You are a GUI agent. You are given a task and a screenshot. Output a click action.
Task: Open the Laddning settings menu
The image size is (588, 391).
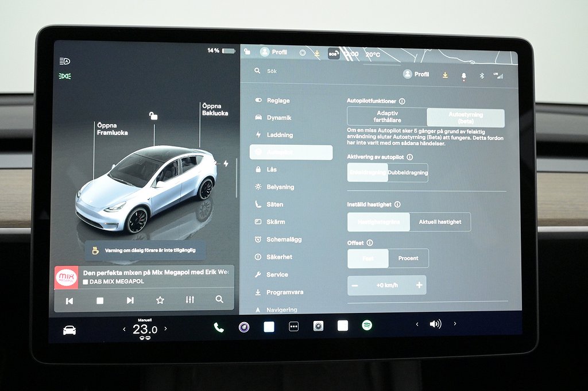pos(280,135)
